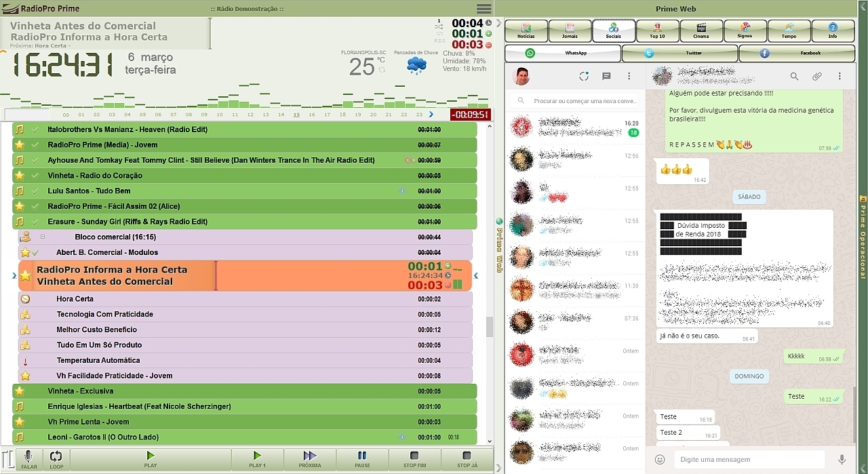This screenshot has height=474, width=868.
Task: Click the star icon on Vinheta - Exclusiva
Action: click(x=20, y=391)
